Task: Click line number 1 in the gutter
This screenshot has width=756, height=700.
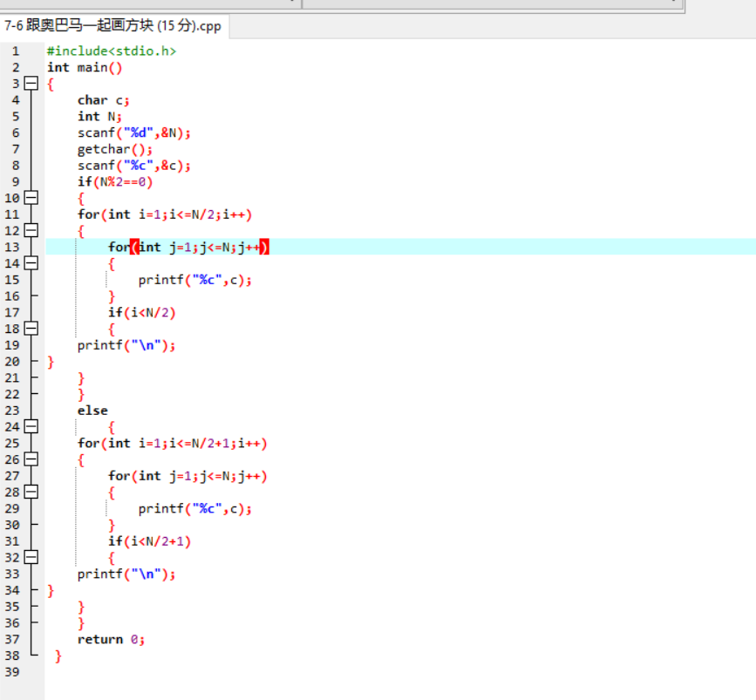Action: point(16,51)
